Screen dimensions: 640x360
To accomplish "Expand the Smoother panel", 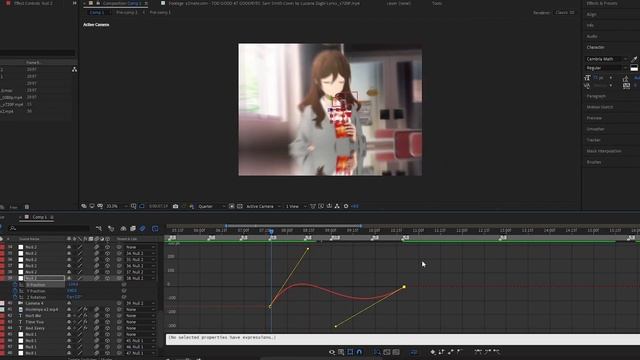I will [x=596, y=129].
